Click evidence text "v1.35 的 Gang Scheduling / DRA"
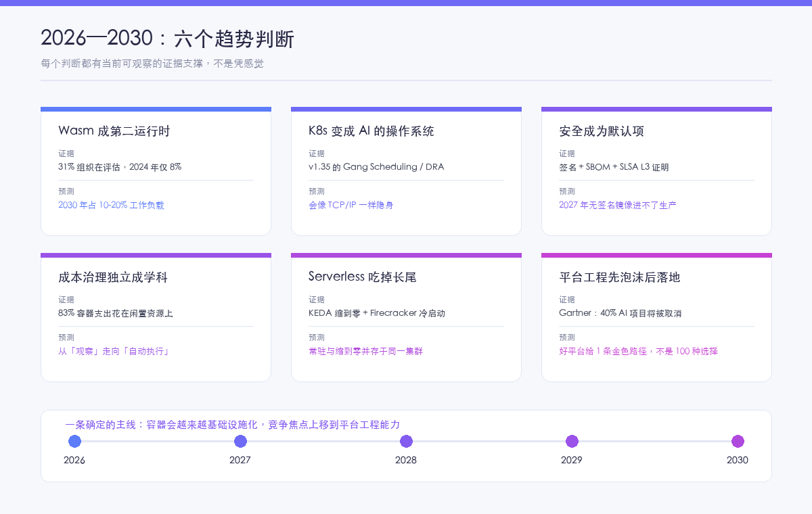 point(376,167)
